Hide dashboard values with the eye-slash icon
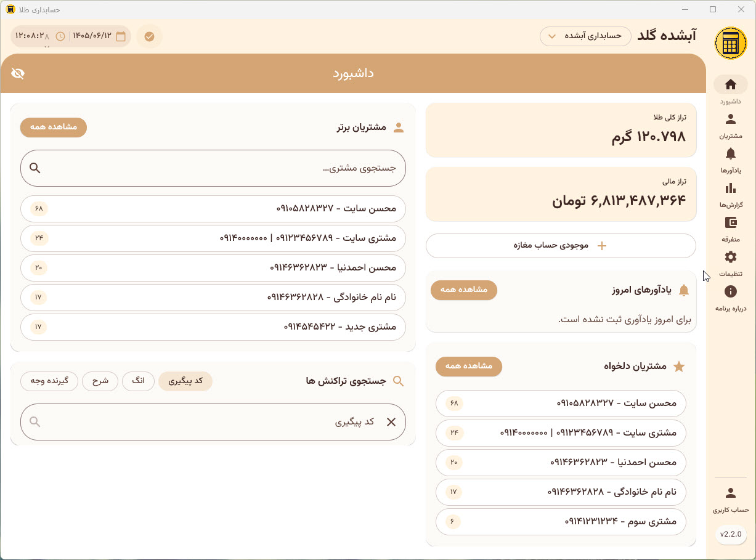Screen dimensions: 756x560 coord(18,73)
